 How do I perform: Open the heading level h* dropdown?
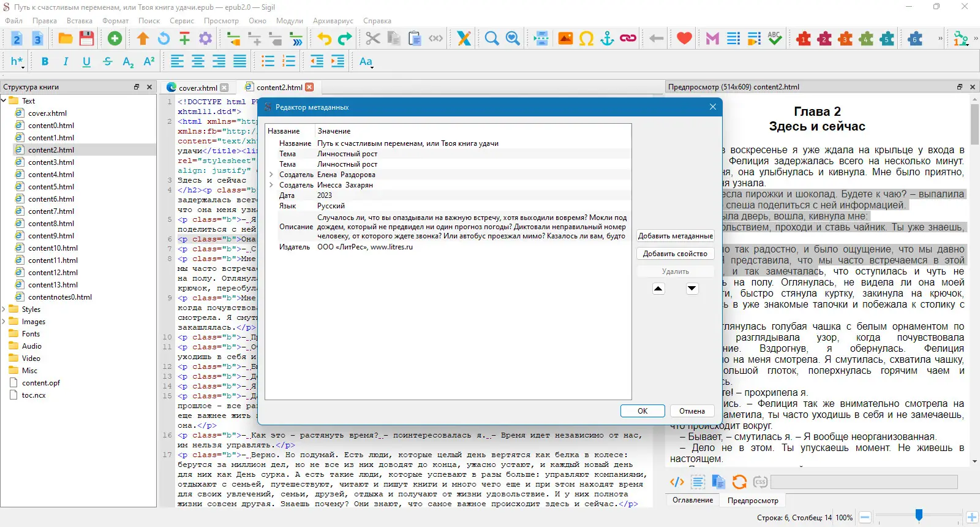(x=17, y=61)
